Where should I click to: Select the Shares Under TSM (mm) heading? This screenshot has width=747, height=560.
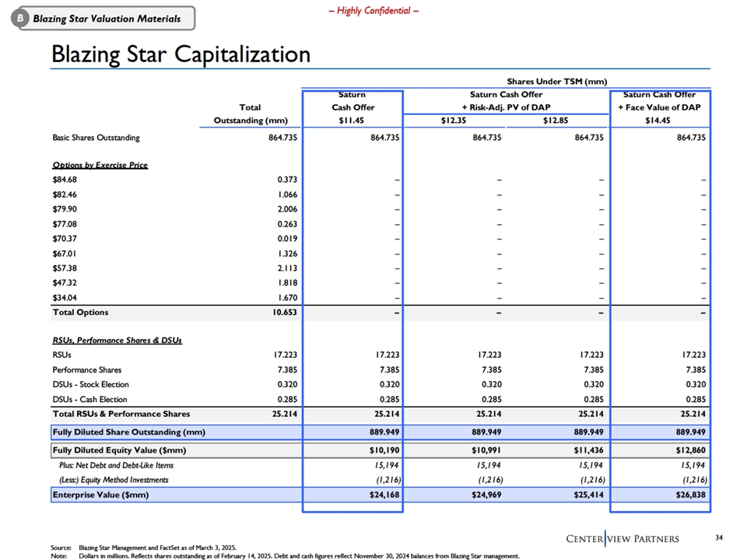tap(556, 81)
